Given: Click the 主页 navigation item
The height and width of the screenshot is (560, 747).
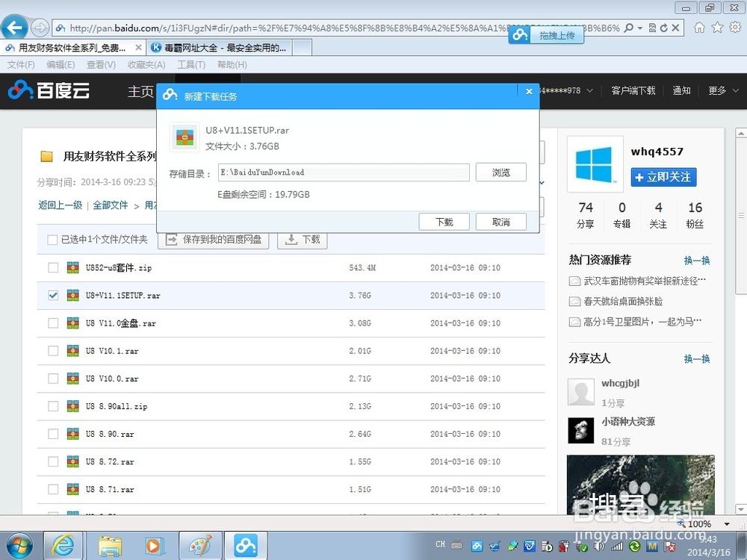Looking at the screenshot, I should 140,91.
